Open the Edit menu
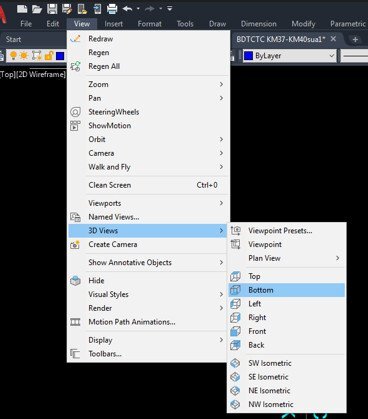Screen dimensions: 368x419 [x=53, y=24]
